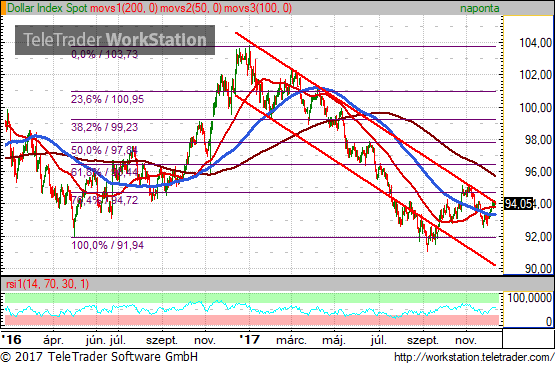The image size is (555, 366).
Task: Select the rsi1(14, 70, 30, 1) label
Action: click(x=47, y=284)
